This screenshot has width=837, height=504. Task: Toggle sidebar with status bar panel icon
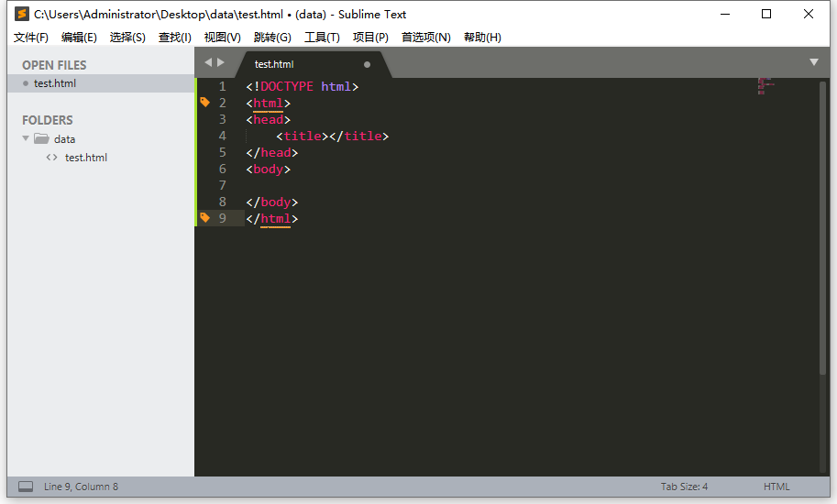click(x=26, y=487)
